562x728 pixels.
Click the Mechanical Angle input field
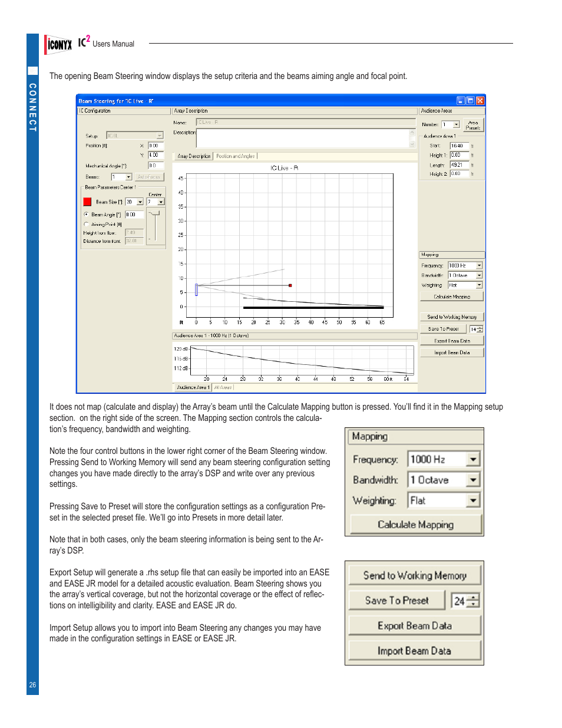click(156, 166)
